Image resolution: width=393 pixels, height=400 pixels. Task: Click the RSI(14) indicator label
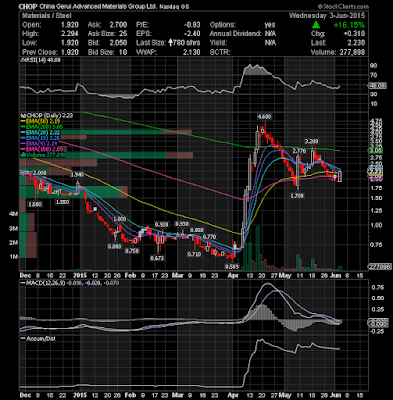pos(35,60)
